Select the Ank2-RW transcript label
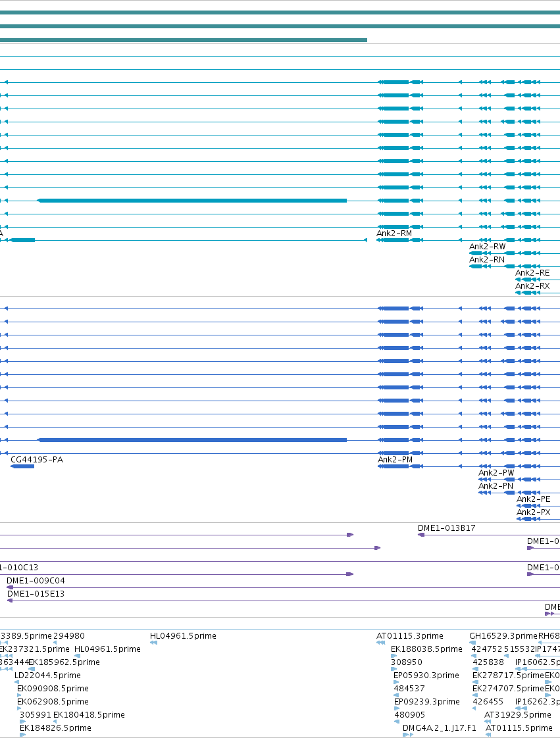Viewport: 560px width, 738px height. (488, 247)
